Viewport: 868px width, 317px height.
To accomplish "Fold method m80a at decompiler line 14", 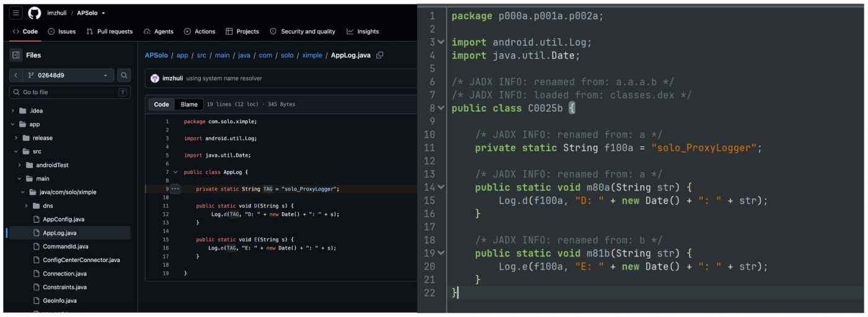I will [441, 187].
